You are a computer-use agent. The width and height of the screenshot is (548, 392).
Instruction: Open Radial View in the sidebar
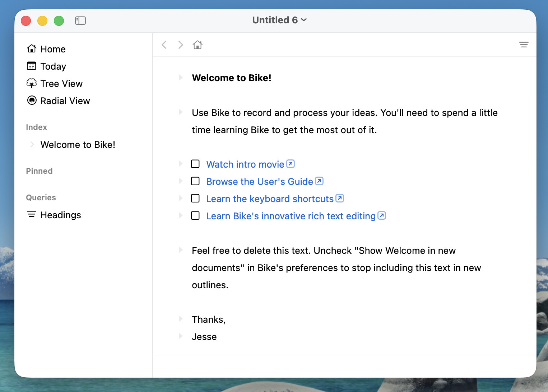tap(65, 101)
